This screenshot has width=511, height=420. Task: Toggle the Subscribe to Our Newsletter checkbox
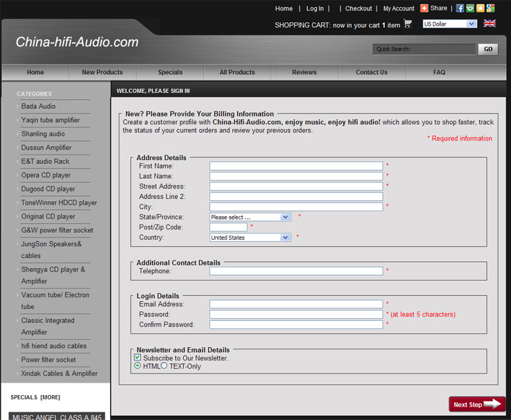click(x=137, y=358)
